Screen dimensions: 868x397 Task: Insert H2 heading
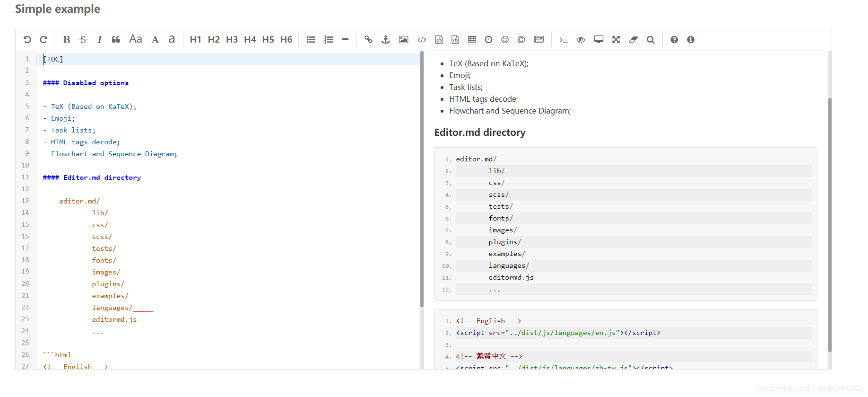pyautogui.click(x=214, y=40)
